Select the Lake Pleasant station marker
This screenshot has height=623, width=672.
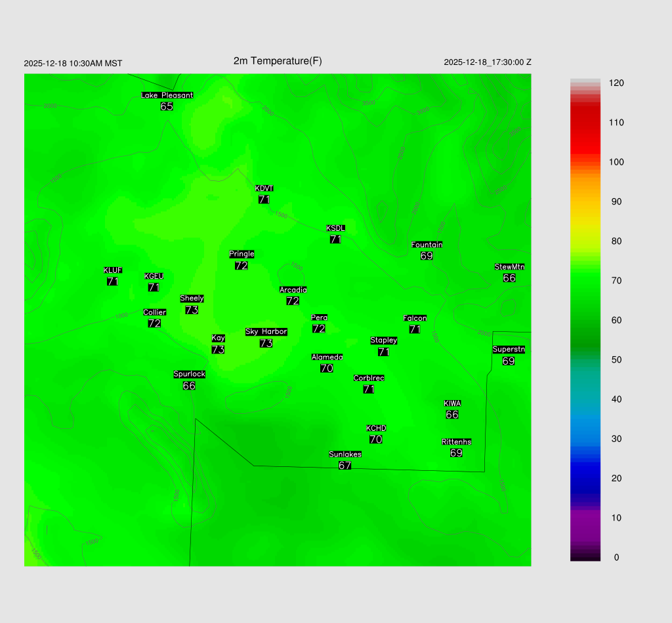point(167,95)
